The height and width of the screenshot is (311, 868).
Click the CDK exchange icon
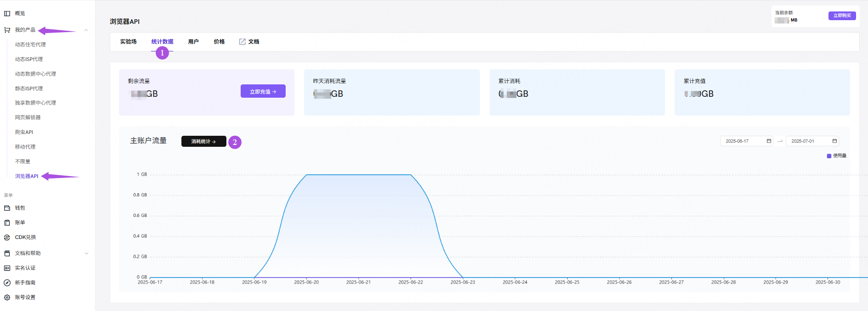pos(7,237)
